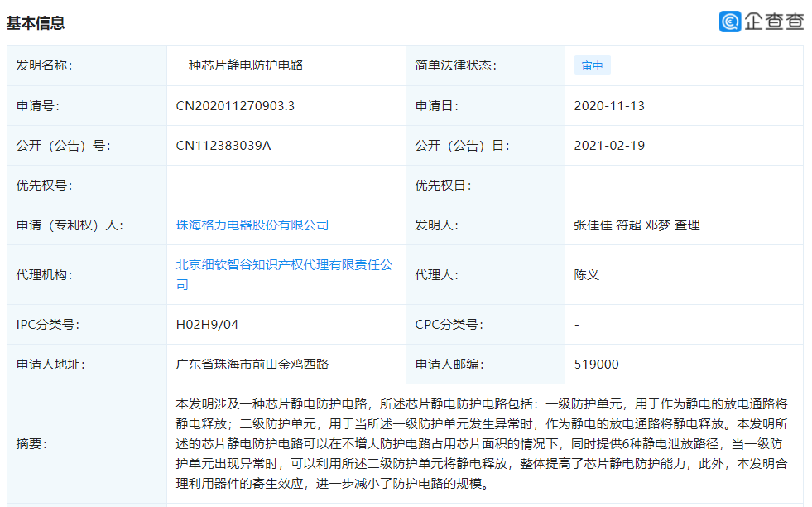Image resolution: width=812 pixels, height=507 pixels.
Task: Click the 发明名称 label cell
Action: point(87,65)
